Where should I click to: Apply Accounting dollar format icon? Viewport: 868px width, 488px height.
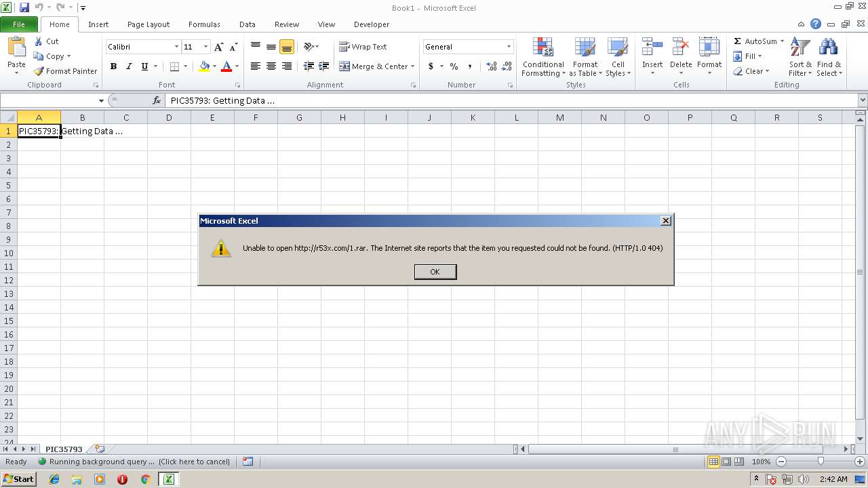(x=431, y=66)
